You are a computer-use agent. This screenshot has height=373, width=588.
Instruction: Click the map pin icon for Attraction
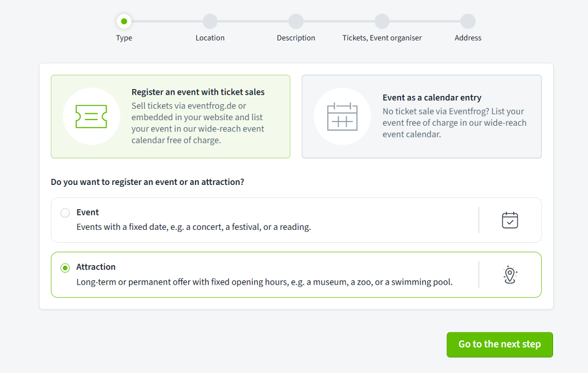(510, 275)
